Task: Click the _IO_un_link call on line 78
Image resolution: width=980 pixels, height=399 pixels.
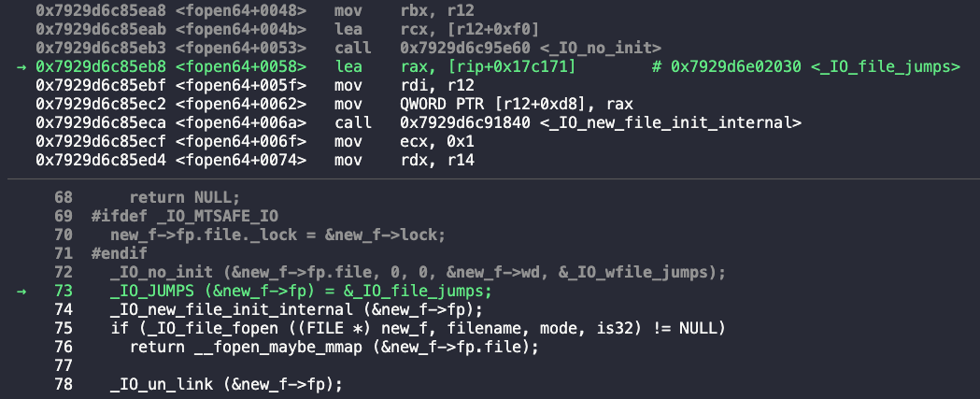Action: click(227, 384)
